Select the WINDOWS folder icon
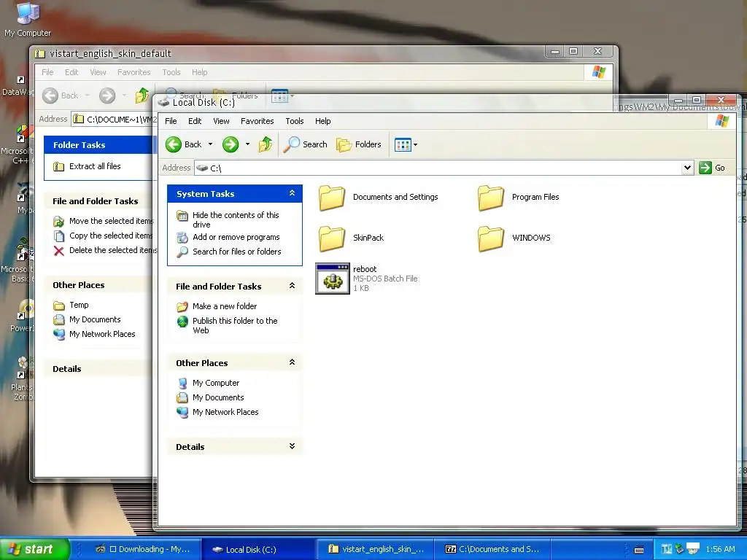This screenshot has width=747, height=560. click(491, 238)
